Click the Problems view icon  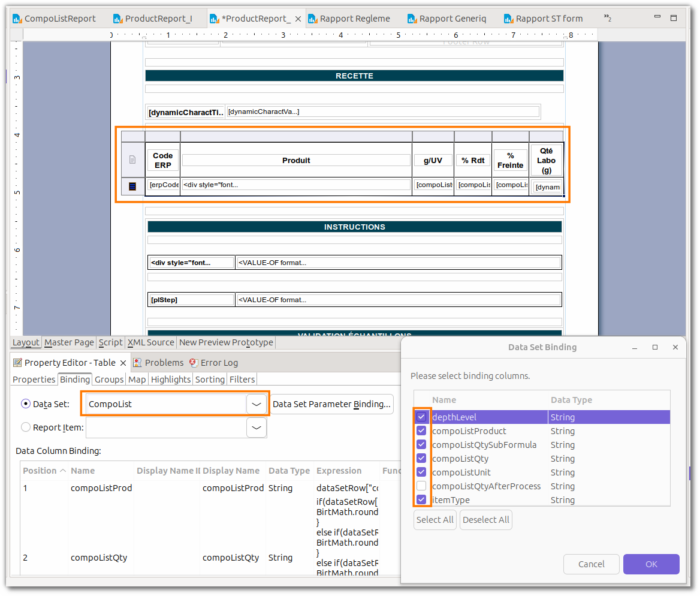(137, 363)
